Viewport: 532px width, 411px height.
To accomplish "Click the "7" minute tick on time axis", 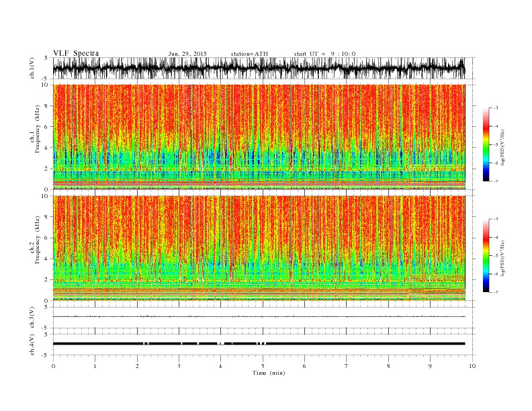I will (x=347, y=366).
